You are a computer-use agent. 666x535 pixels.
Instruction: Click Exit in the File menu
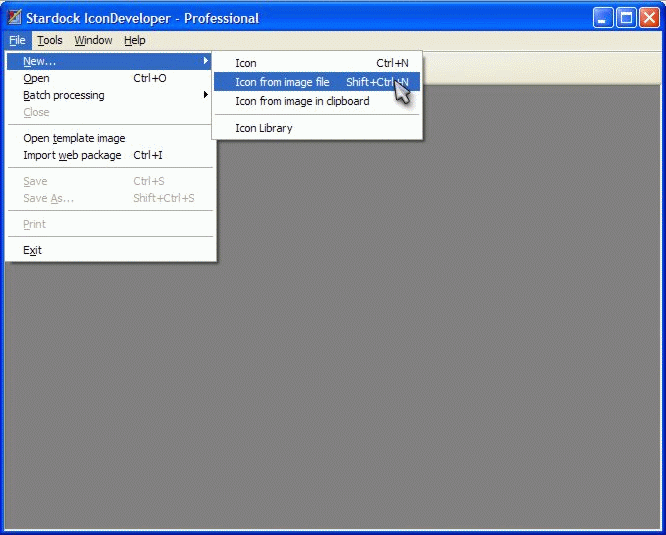pos(109,250)
